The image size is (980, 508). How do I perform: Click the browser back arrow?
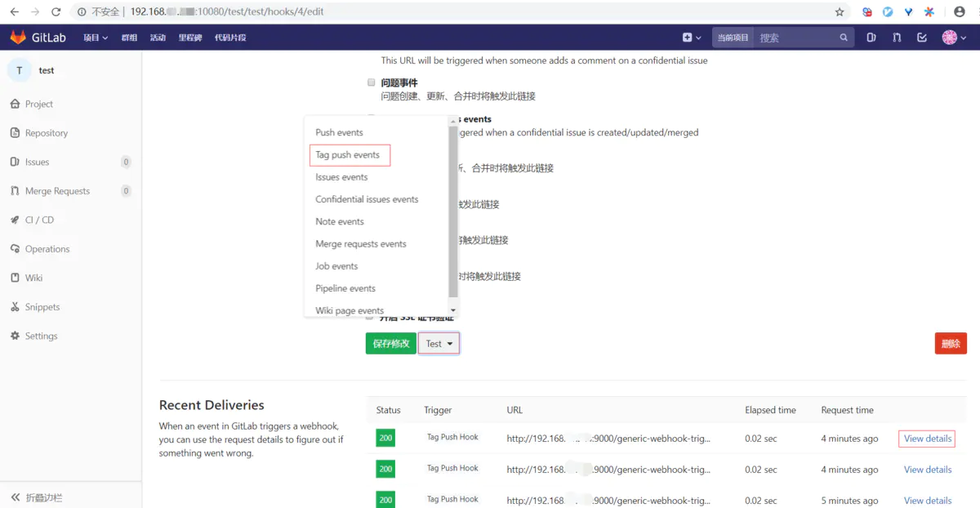click(14, 12)
